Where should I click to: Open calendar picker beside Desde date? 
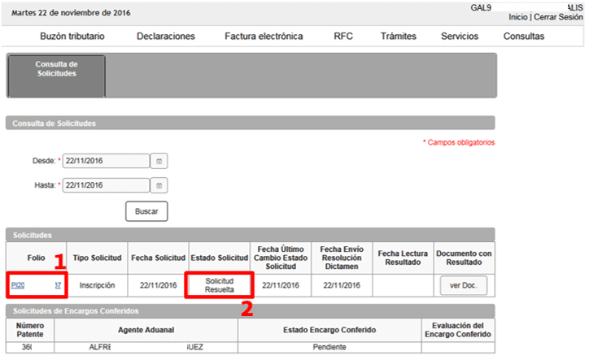pos(159,161)
